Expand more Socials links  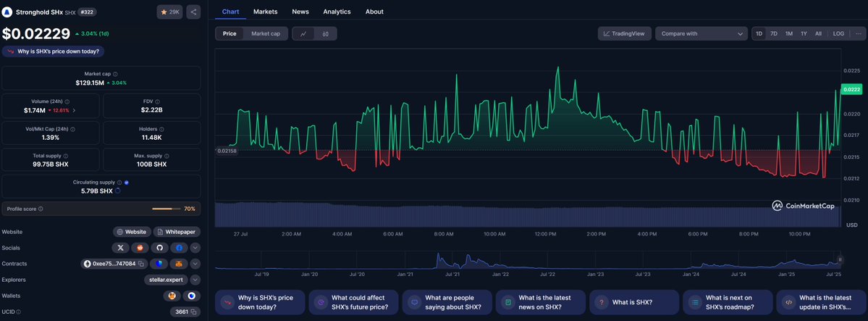coord(195,248)
